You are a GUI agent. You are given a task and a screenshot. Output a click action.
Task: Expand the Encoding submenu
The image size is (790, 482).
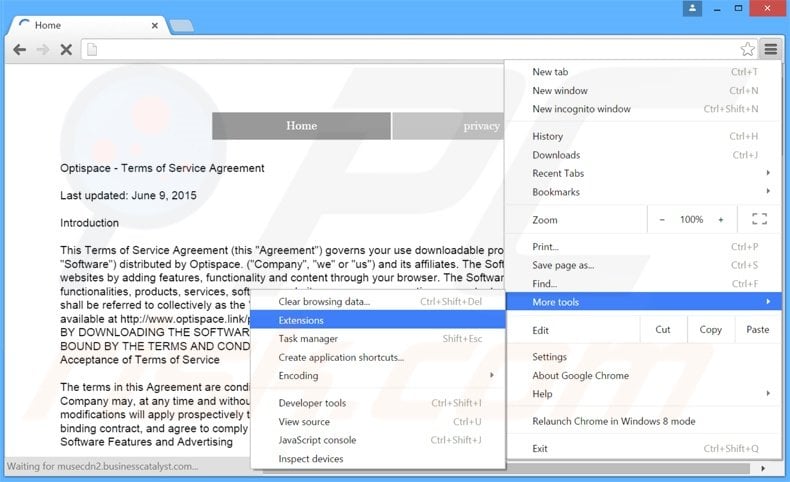click(x=378, y=375)
